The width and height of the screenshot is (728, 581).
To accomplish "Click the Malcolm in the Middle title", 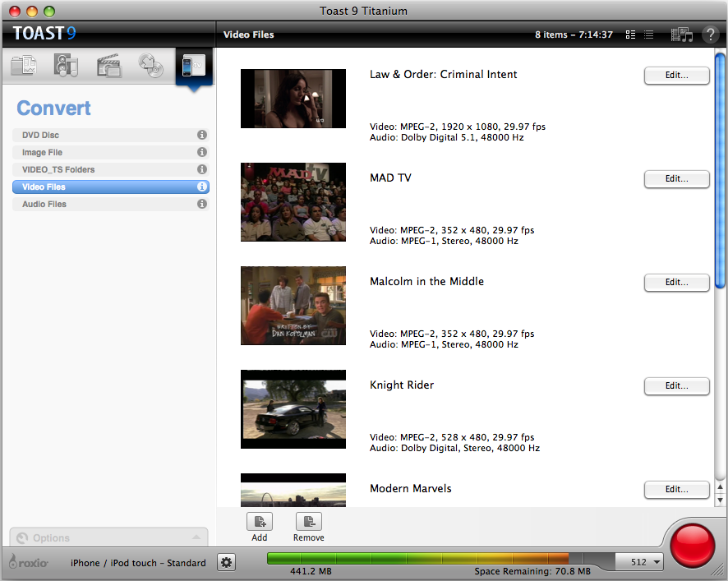I will coord(426,281).
